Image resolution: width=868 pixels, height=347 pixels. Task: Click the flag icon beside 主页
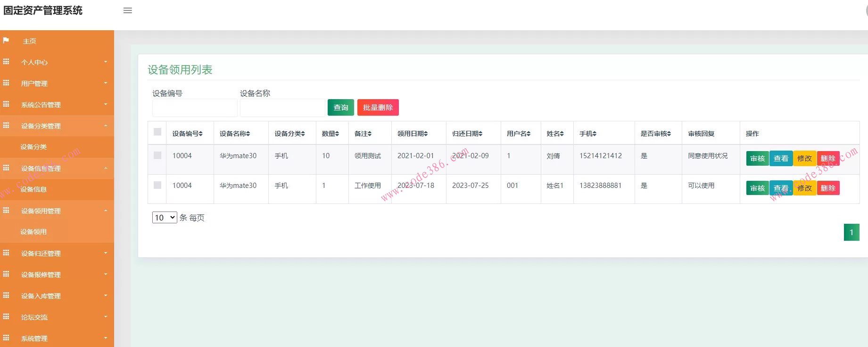[x=6, y=41]
